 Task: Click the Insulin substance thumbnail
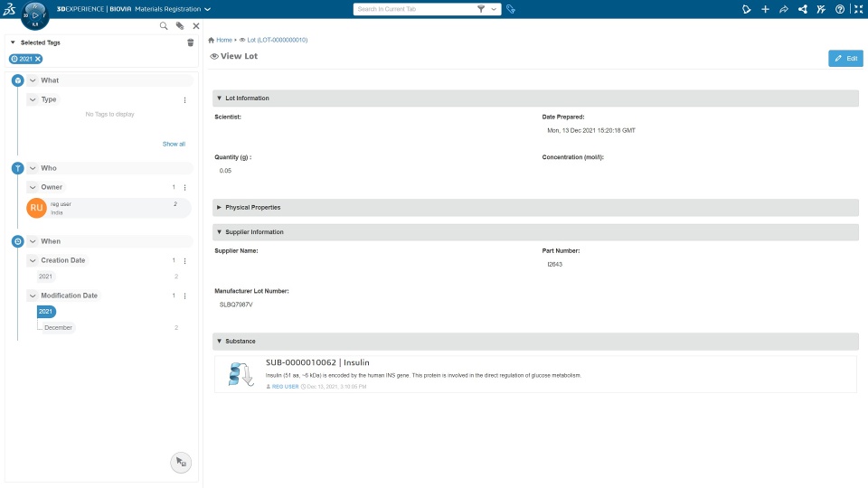(241, 374)
